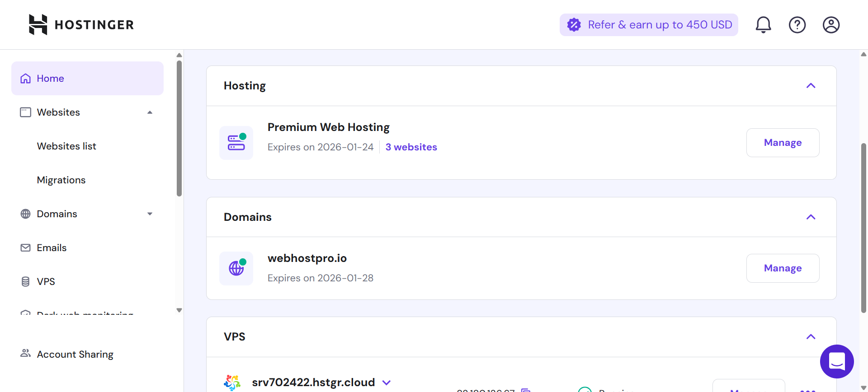Click the sidebar scroll-up arrow
Screen dimensions: 868x392
point(179,55)
